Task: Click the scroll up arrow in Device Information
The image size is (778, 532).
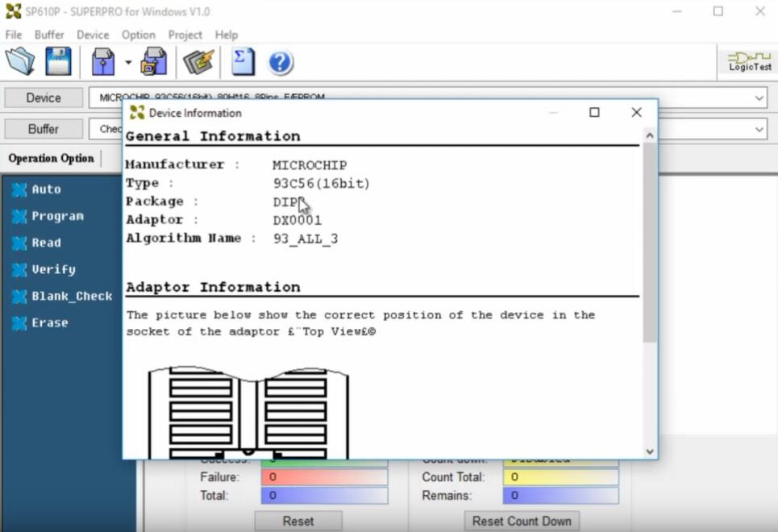Action: point(650,135)
